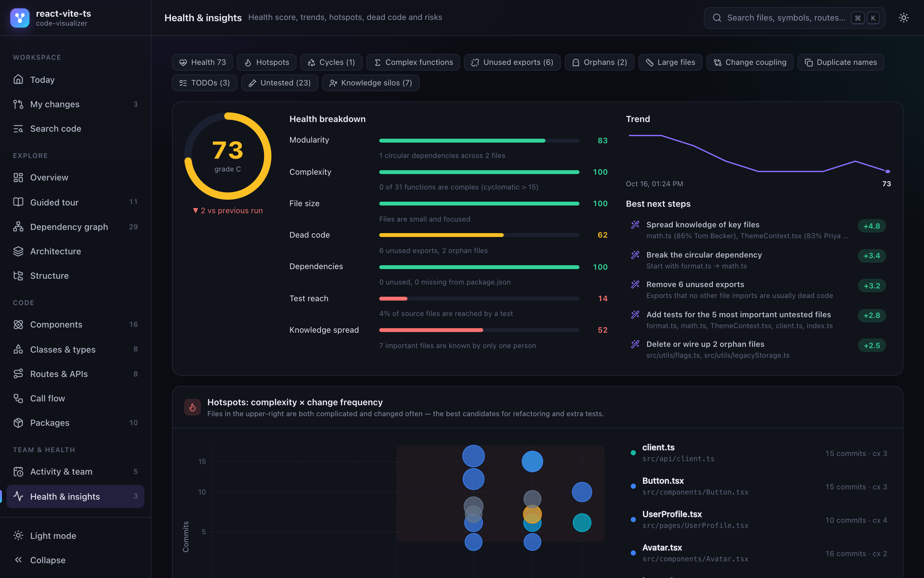Click the Dead code progress bar
924x578 pixels.
tap(479, 235)
